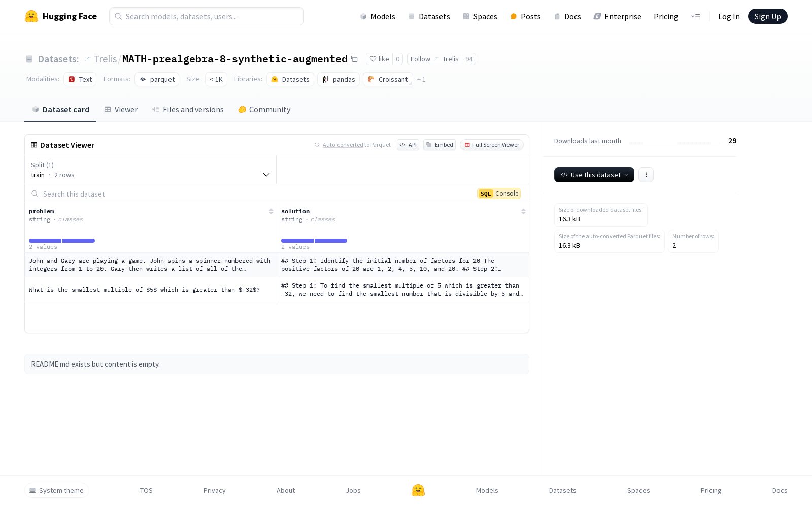Focus the Search models, datasets, users field

point(207,16)
